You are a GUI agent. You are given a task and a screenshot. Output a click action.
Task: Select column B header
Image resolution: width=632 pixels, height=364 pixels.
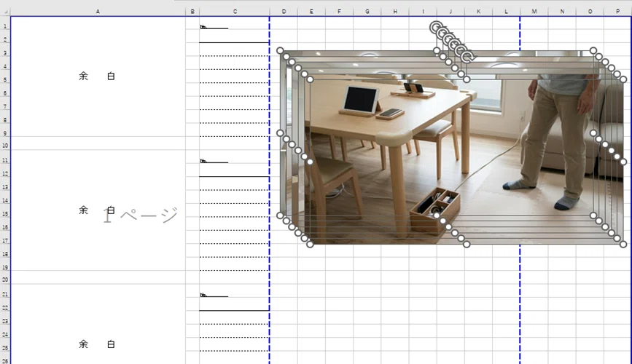click(x=192, y=12)
